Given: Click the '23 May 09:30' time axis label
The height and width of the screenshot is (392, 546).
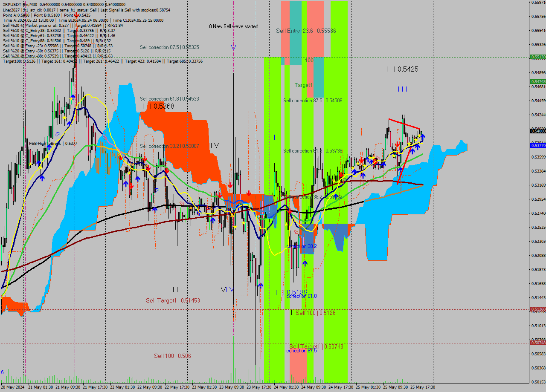Looking at the screenshot, I should (232, 387).
